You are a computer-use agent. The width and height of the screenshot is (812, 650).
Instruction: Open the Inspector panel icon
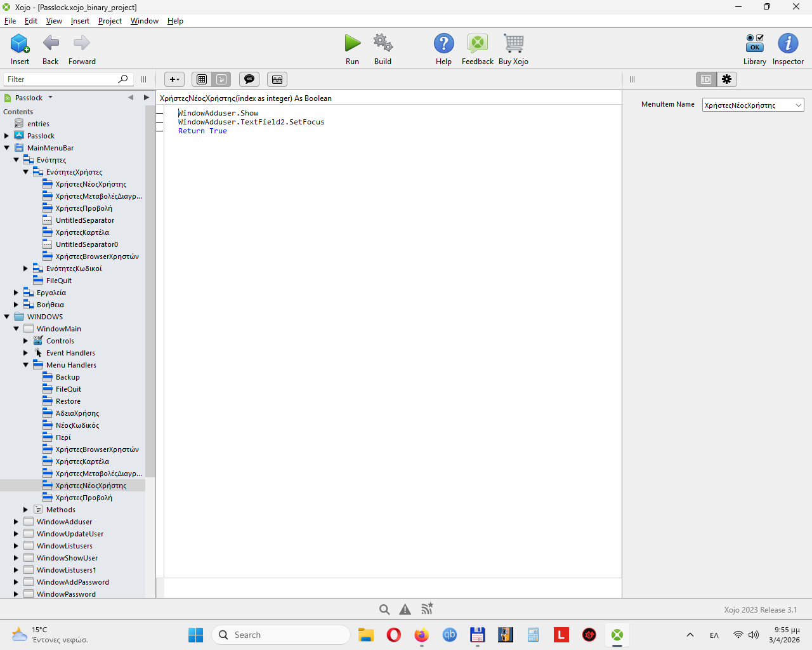(x=788, y=44)
